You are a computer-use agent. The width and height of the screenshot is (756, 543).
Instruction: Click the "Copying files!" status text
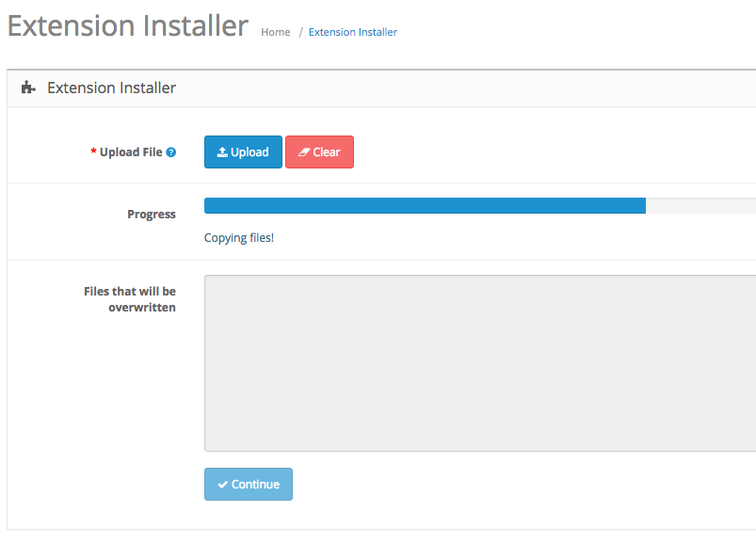(239, 238)
